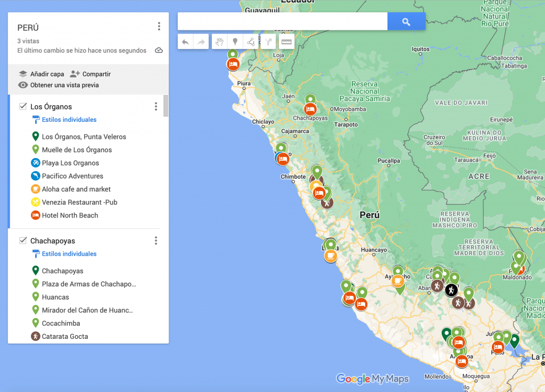Open Estilos individuales under Los Órganos
This screenshot has height=392, width=545.
pos(69,120)
